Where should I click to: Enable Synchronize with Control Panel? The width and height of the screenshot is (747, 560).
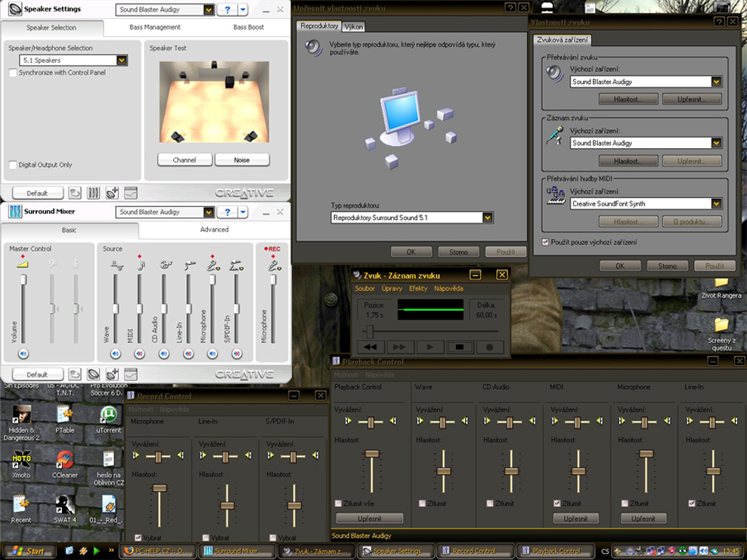13,73
